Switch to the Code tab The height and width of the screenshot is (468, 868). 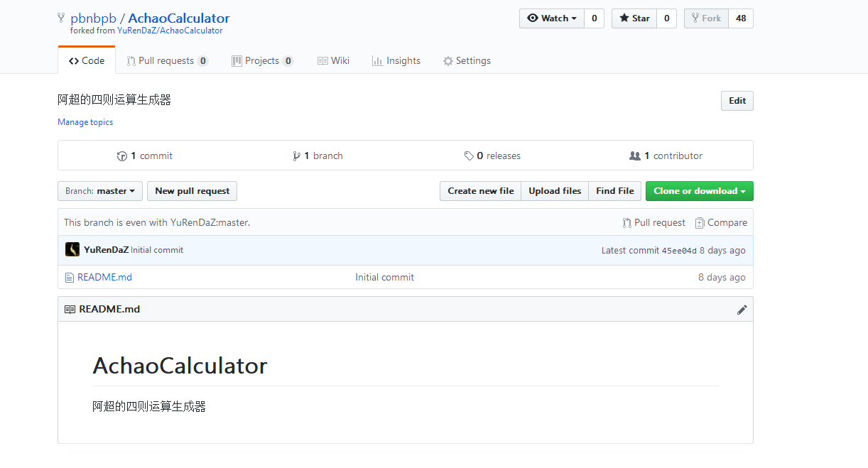click(87, 60)
